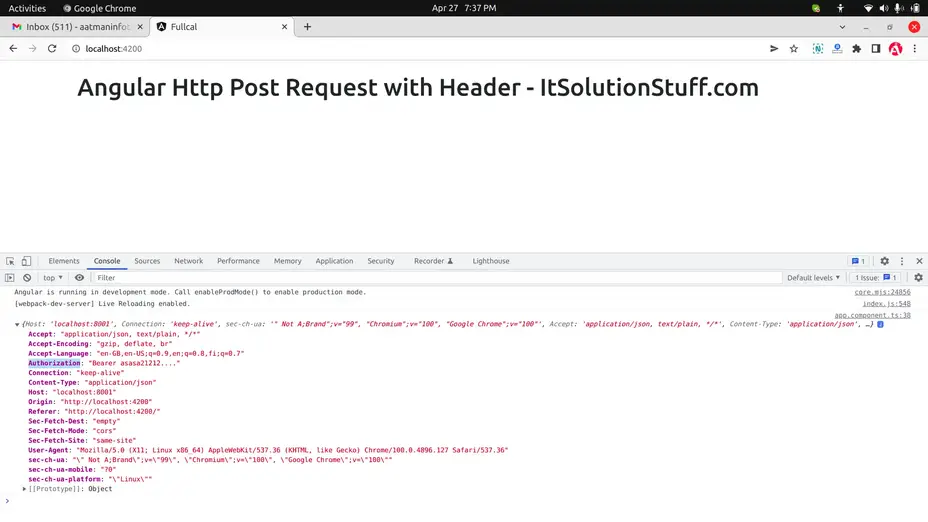Open the Sources tab
The image size is (928, 522).
tap(147, 261)
